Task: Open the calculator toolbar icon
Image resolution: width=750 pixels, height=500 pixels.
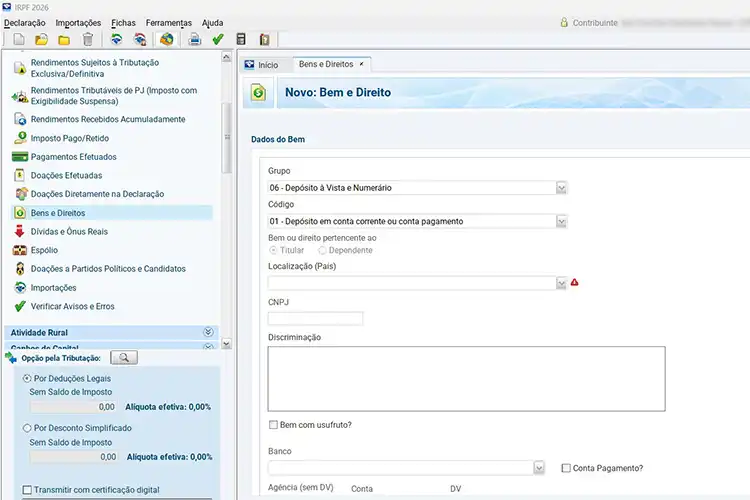Action: [241, 39]
